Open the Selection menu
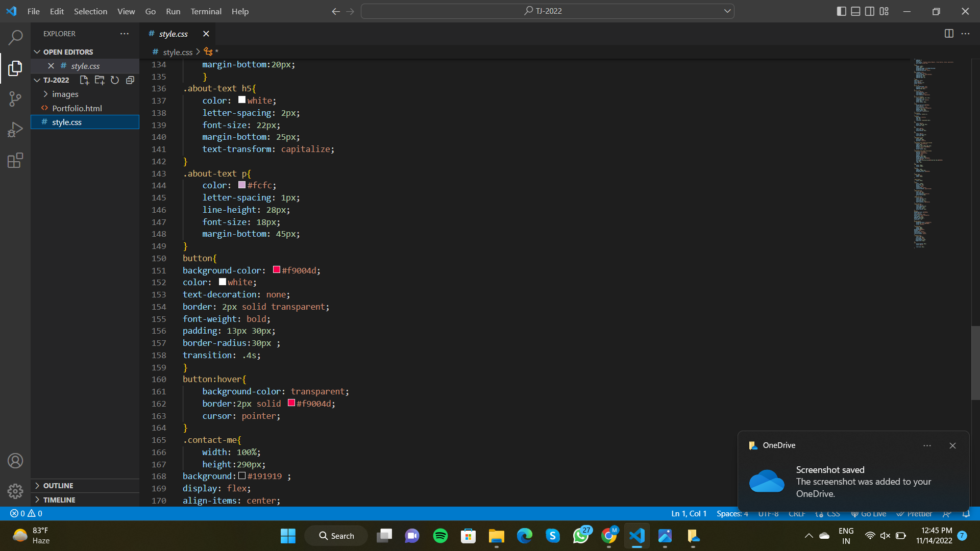 tap(90, 11)
